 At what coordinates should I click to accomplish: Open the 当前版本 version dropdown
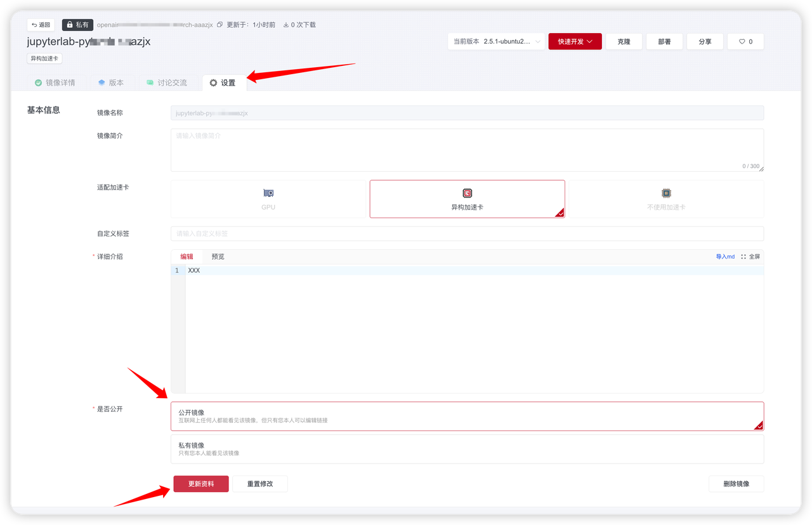click(x=496, y=42)
